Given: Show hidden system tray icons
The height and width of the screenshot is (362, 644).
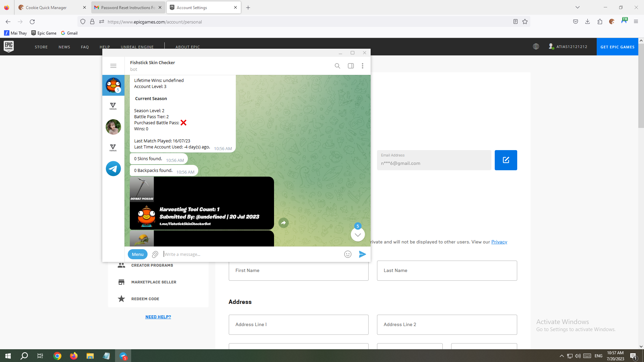Looking at the screenshot, I should point(561,356).
